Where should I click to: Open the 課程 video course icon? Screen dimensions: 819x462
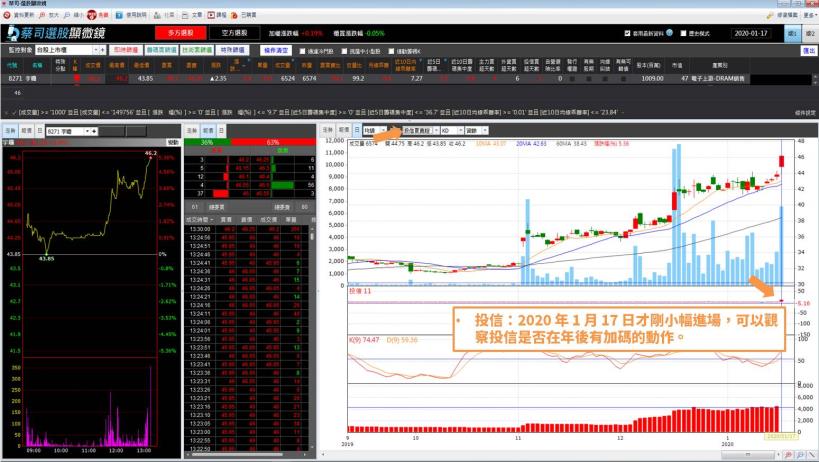point(211,15)
